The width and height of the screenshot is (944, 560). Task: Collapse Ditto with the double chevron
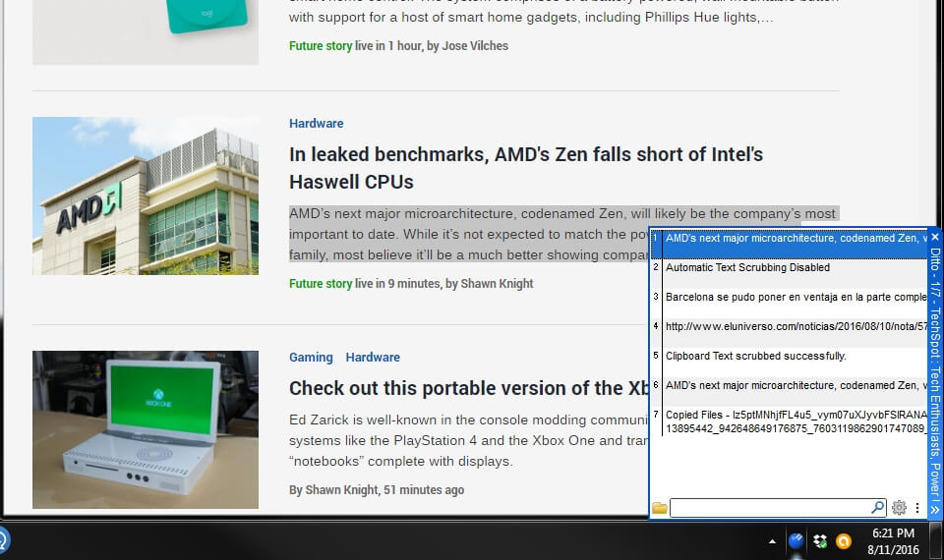[935, 510]
